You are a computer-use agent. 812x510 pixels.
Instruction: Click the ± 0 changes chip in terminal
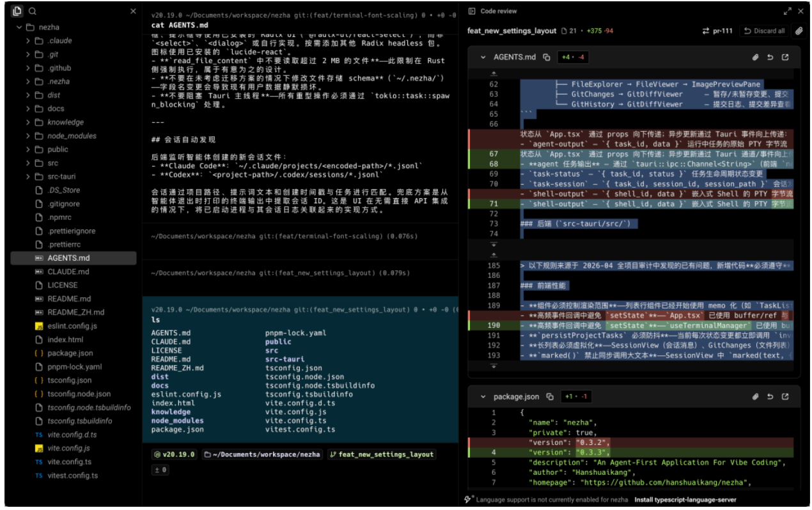[160, 470]
